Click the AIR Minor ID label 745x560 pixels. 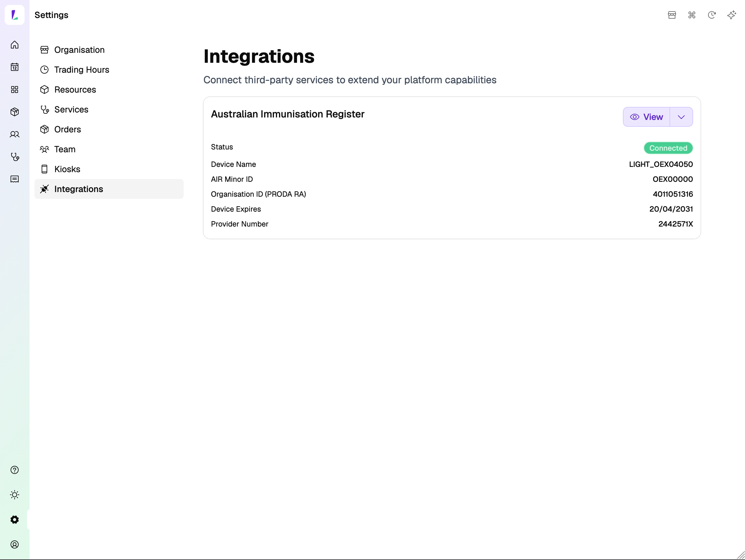pyautogui.click(x=232, y=179)
